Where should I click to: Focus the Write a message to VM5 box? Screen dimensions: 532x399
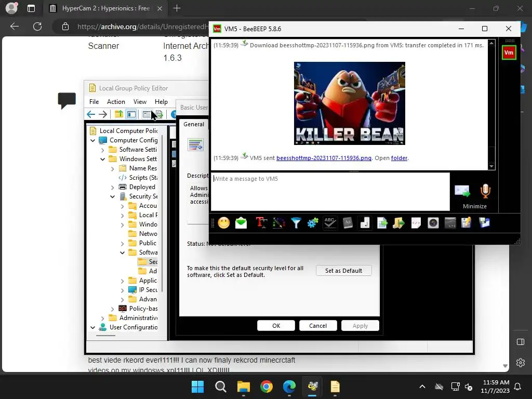tap(330, 192)
